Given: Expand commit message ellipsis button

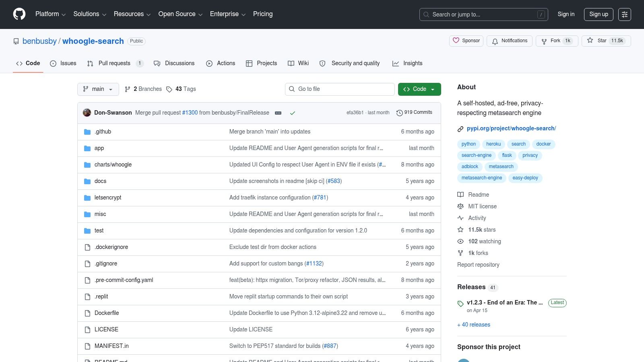Looking at the screenshot, I should click(x=278, y=113).
